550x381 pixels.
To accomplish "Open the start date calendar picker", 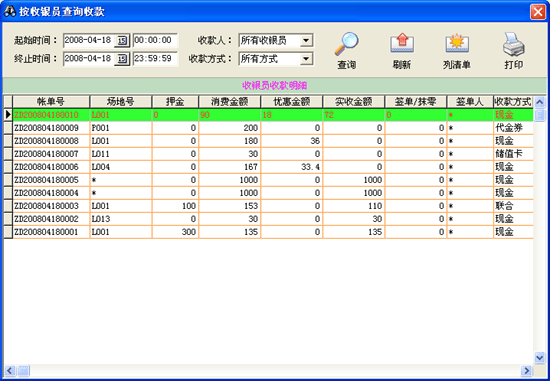I will (x=122, y=40).
